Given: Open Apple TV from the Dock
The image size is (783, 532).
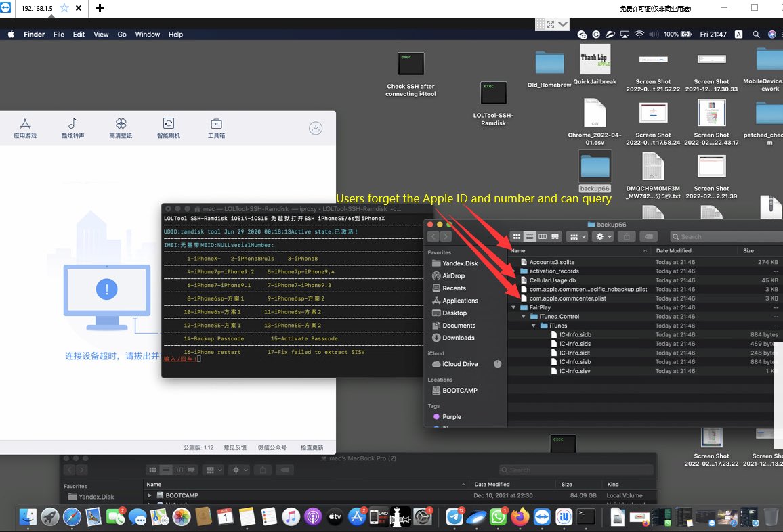Looking at the screenshot, I should point(335,517).
